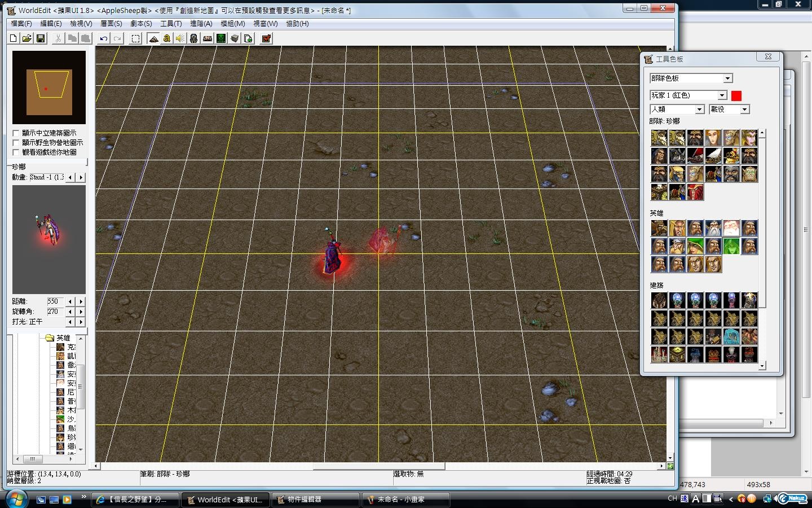The image size is (812, 508).
Task: Click the red player color swatch
Action: pyautogui.click(x=736, y=95)
